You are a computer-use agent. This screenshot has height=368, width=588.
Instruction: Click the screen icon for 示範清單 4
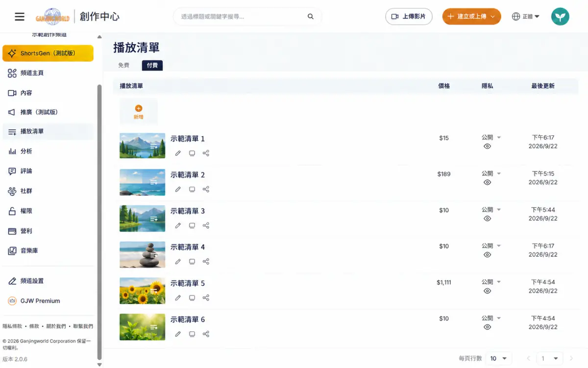pos(192,262)
